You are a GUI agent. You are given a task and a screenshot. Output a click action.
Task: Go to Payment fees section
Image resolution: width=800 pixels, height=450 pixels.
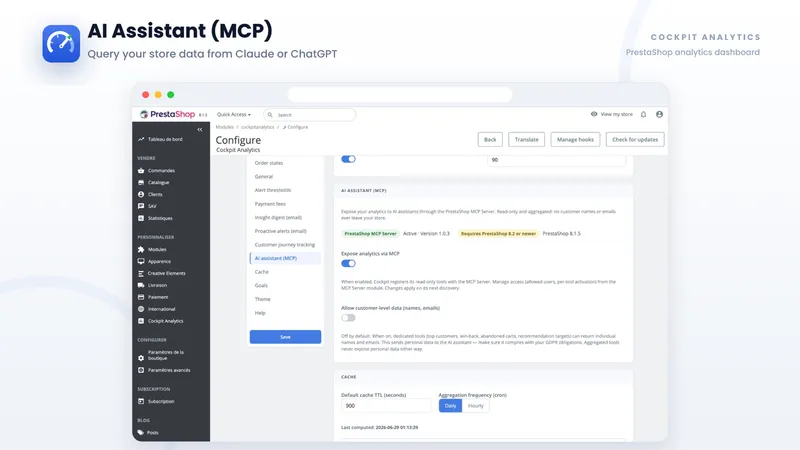[x=270, y=204]
